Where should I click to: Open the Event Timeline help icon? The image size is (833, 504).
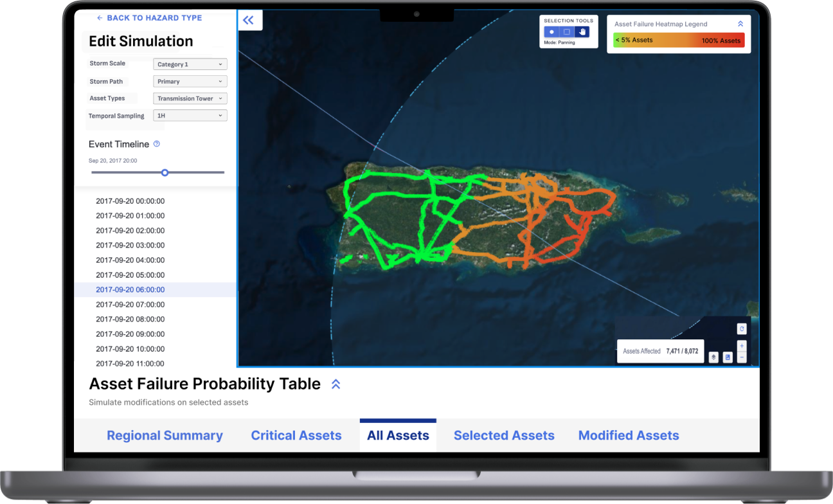coord(157,144)
